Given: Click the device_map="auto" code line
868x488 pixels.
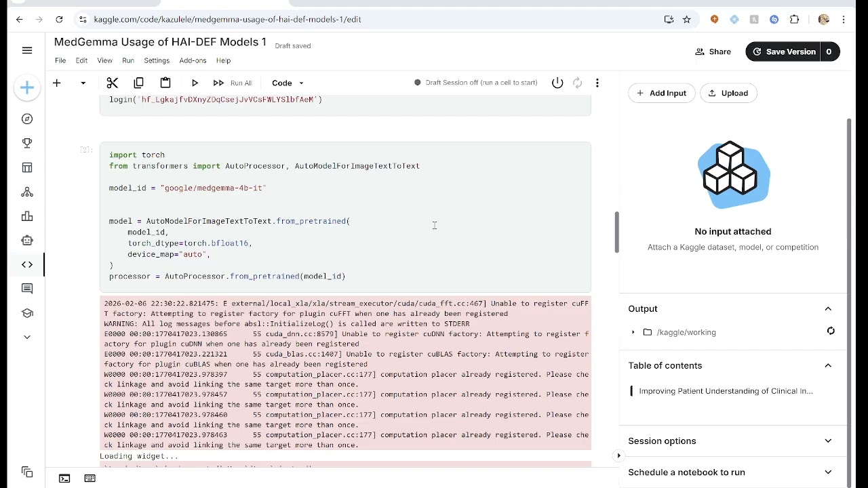Looking at the screenshot, I should click(x=169, y=254).
